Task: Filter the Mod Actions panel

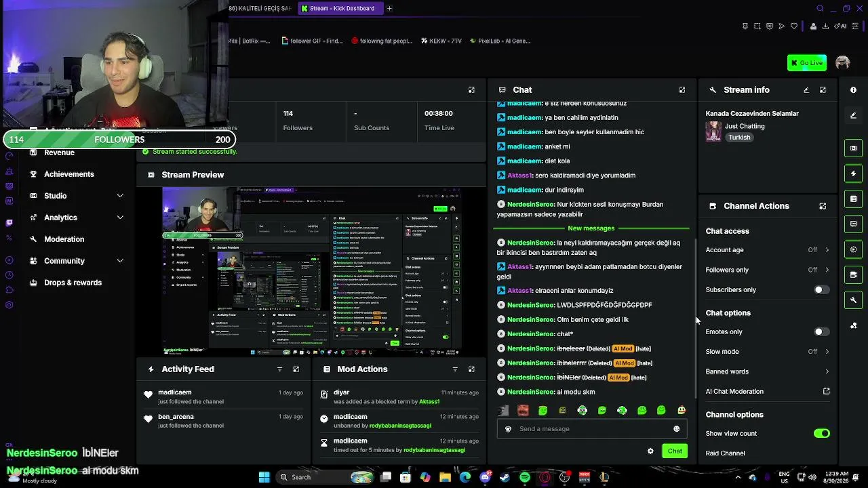Action: tap(455, 369)
